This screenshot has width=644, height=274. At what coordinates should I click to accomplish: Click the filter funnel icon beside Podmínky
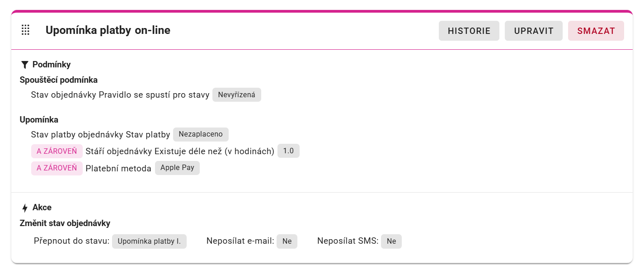(25, 65)
